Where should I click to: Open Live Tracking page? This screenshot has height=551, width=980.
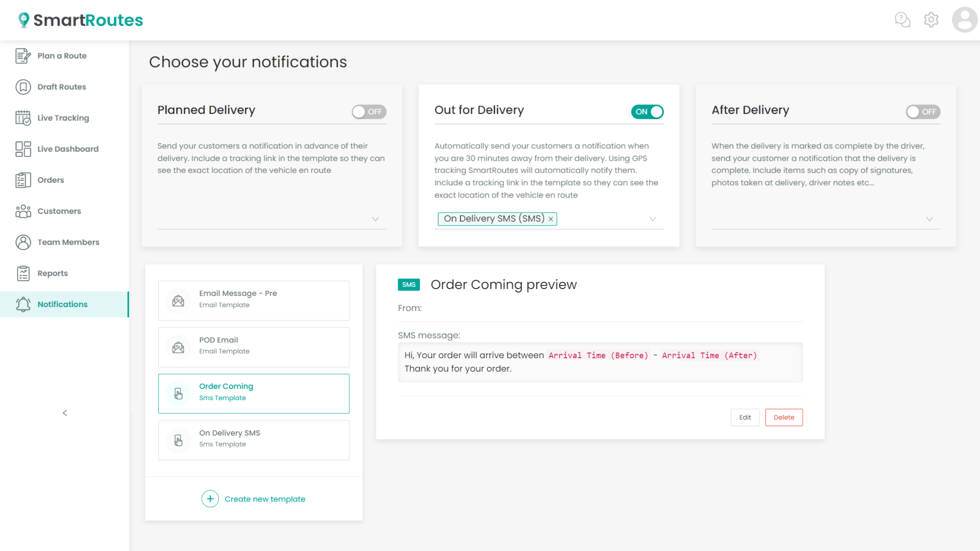coord(64,118)
